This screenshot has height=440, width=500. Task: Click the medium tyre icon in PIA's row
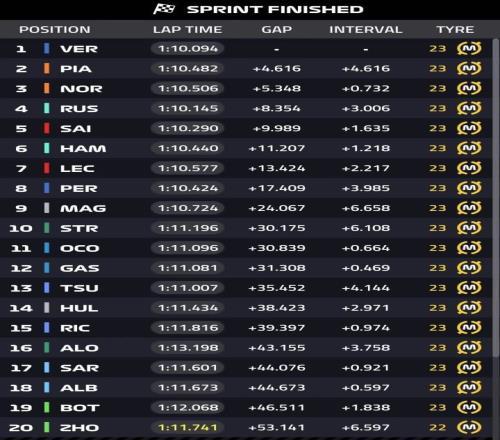coord(469,69)
